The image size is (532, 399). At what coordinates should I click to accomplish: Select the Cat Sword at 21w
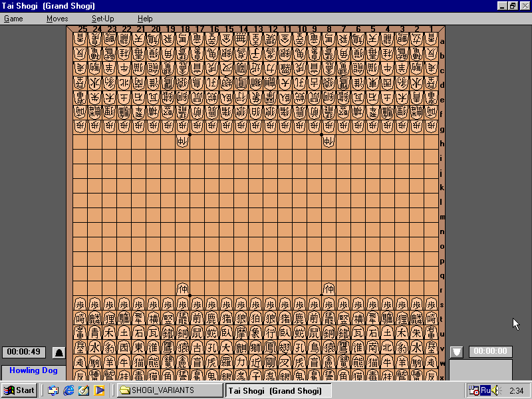pyautogui.click(x=139, y=362)
